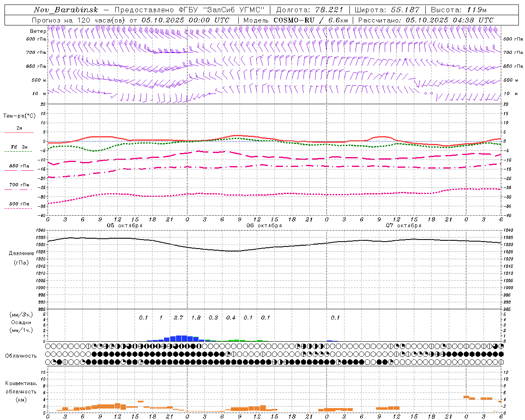Image resolution: width=525 pixels, height=420 pixels.
Task: Click the 'Широта: 55.187' latitude text
Action: click(x=387, y=10)
